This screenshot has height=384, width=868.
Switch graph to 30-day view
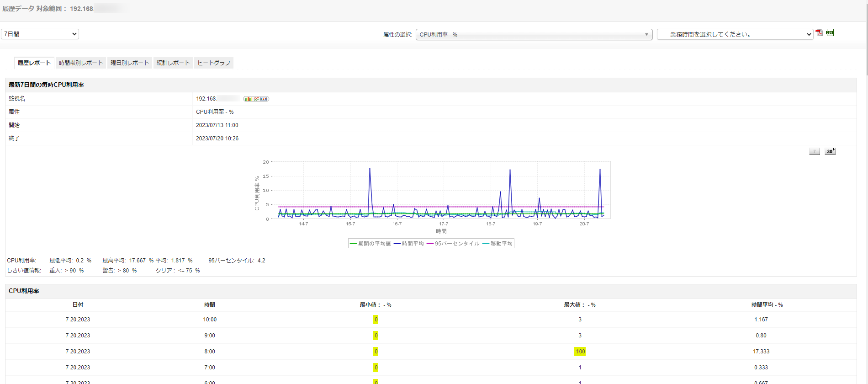click(x=830, y=151)
